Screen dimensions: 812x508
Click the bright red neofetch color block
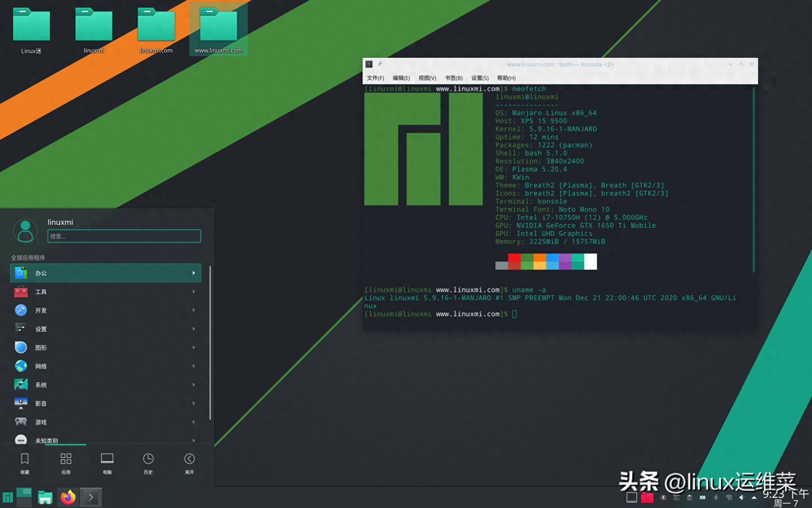click(514, 258)
